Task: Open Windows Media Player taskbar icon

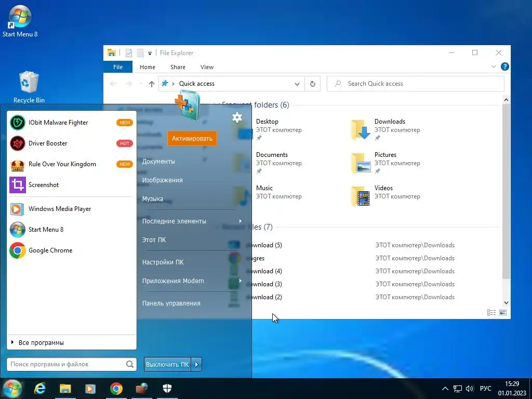Action: (90, 389)
